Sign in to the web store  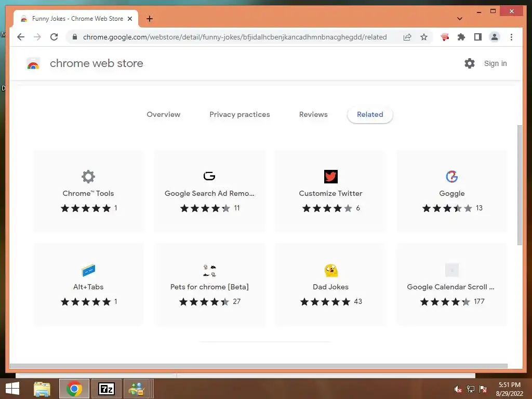coord(495,63)
